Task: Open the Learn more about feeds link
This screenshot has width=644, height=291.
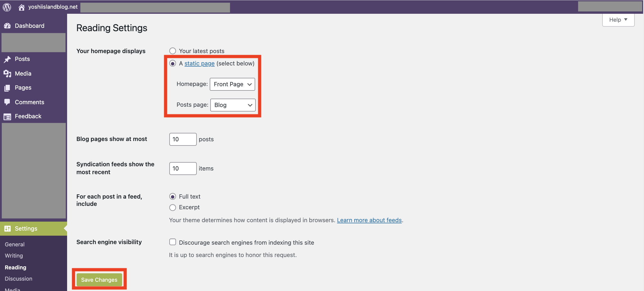Action: (369, 220)
